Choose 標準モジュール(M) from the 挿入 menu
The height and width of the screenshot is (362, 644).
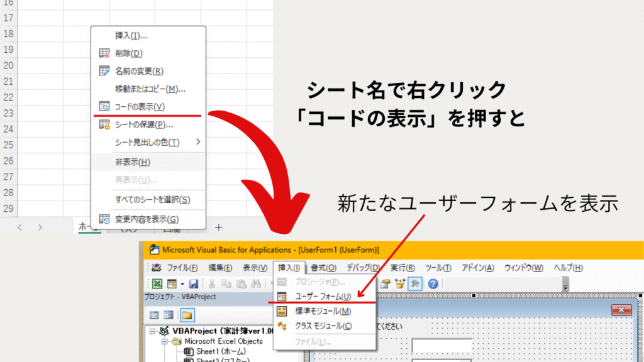[325, 311]
